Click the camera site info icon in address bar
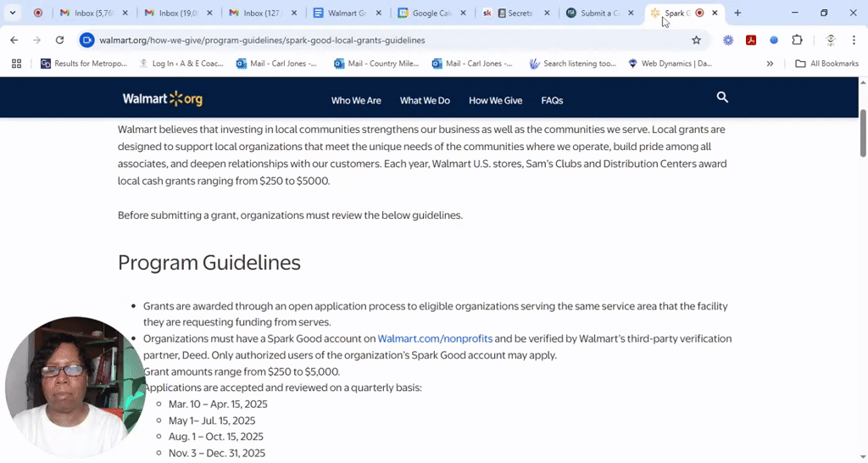 tap(87, 40)
